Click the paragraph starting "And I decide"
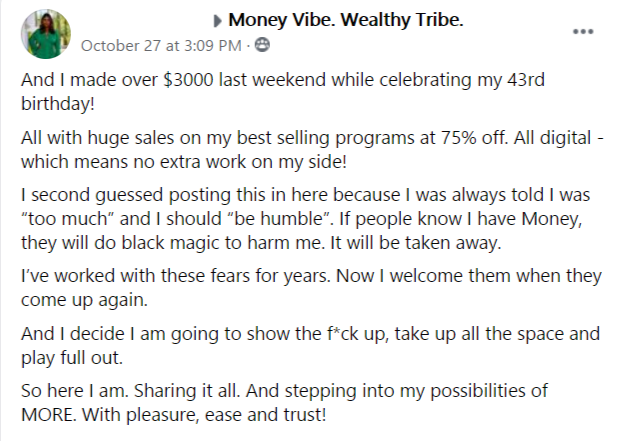This screenshot has width=623, height=441. point(310,345)
